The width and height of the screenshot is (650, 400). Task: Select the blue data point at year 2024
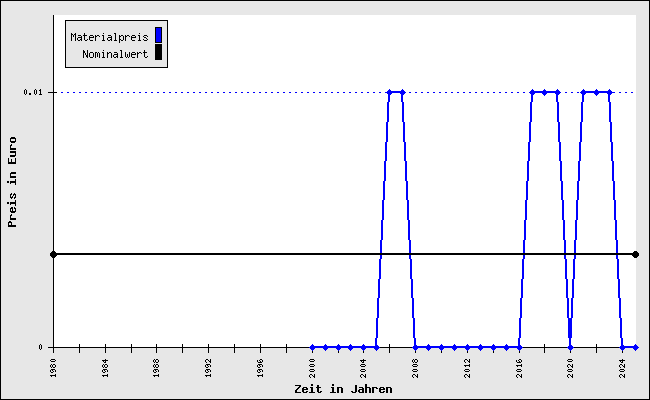622,347
